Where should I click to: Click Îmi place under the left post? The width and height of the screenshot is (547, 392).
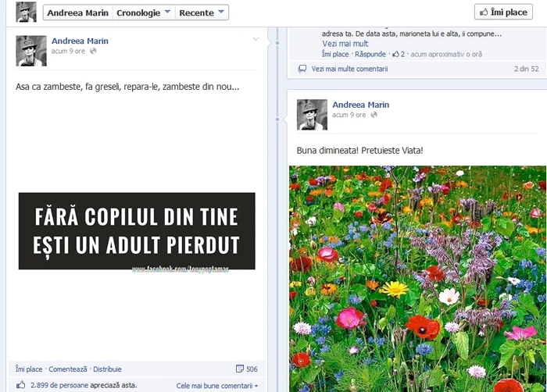click(29, 369)
